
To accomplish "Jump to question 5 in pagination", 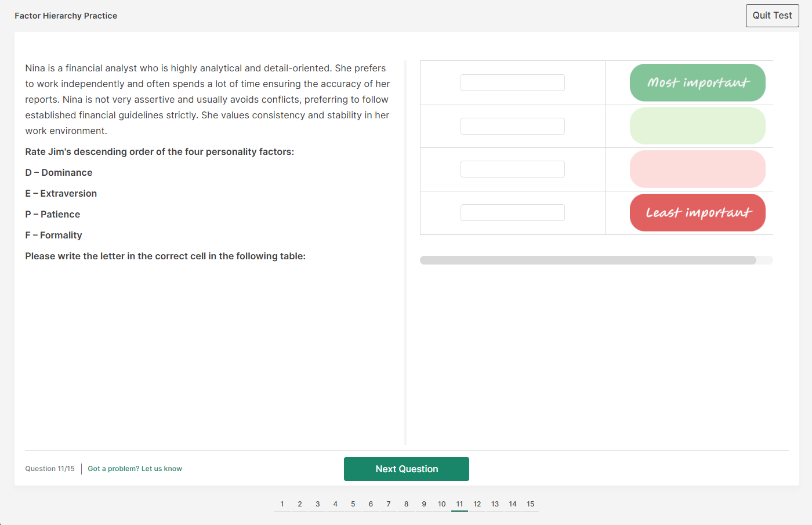I will (353, 504).
